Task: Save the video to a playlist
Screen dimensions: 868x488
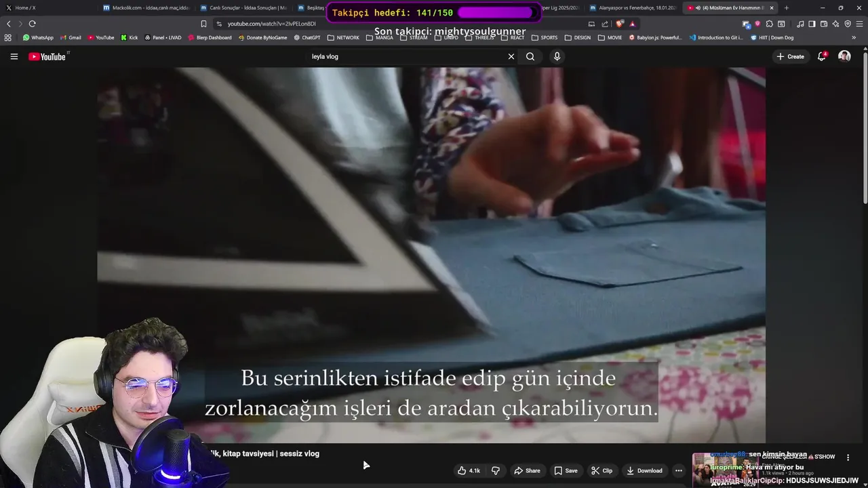Action: (566, 470)
